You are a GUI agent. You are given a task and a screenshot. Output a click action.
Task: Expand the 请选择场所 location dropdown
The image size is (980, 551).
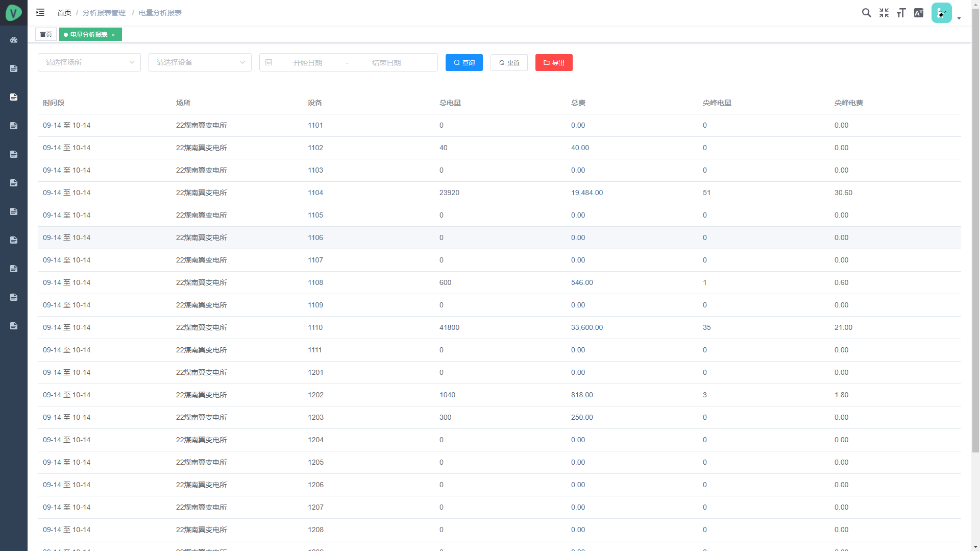click(89, 62)
